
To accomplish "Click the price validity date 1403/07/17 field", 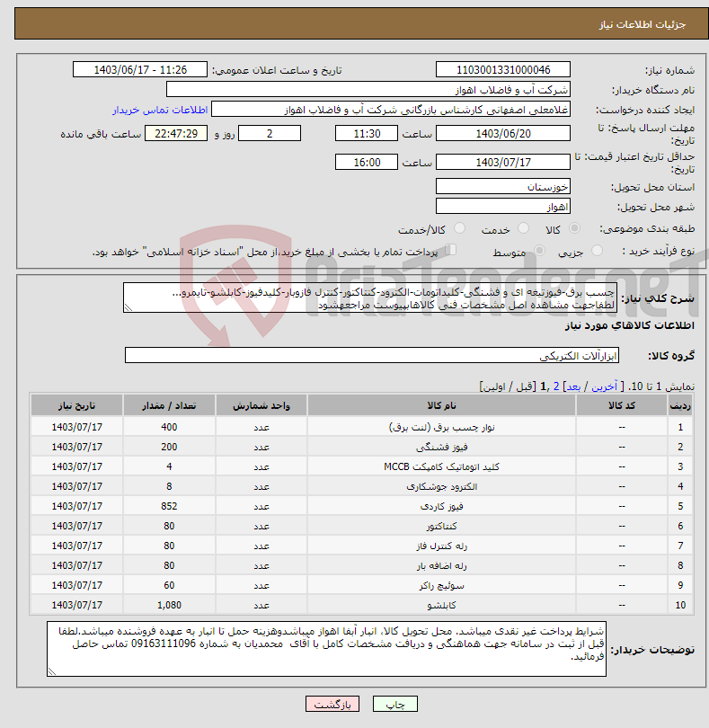I will pos(503,162).
